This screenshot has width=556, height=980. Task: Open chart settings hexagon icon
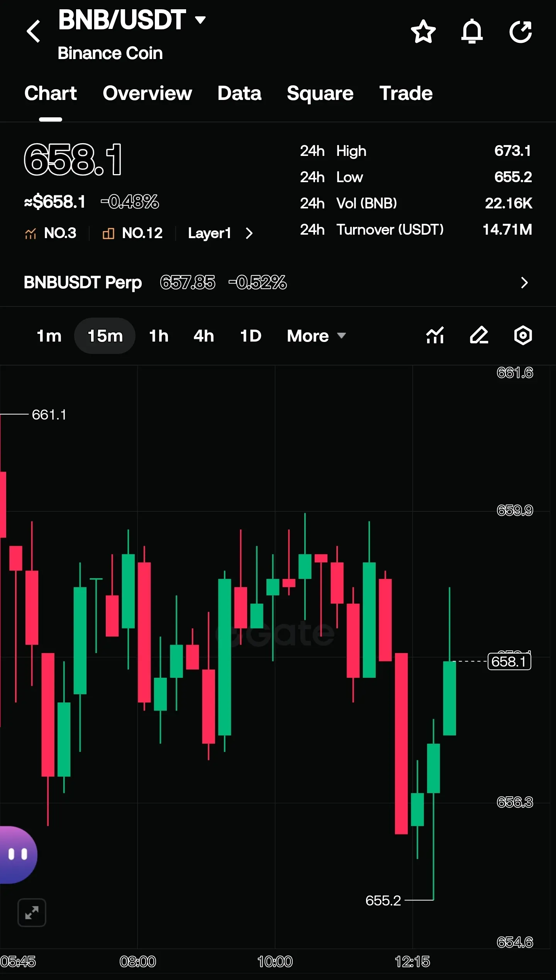[x=523, y=335]
